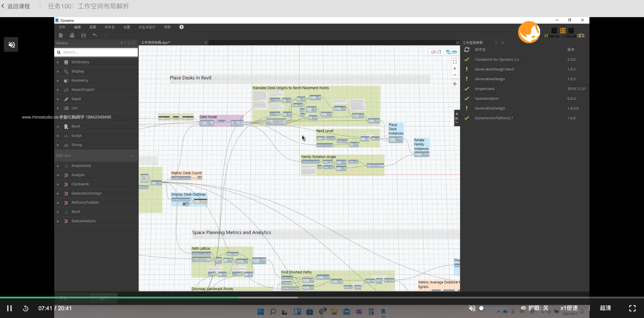This screenshot has width=644, height=318.
Task: Pop out the workspace references panel
Action: click(x=496, y=43)
